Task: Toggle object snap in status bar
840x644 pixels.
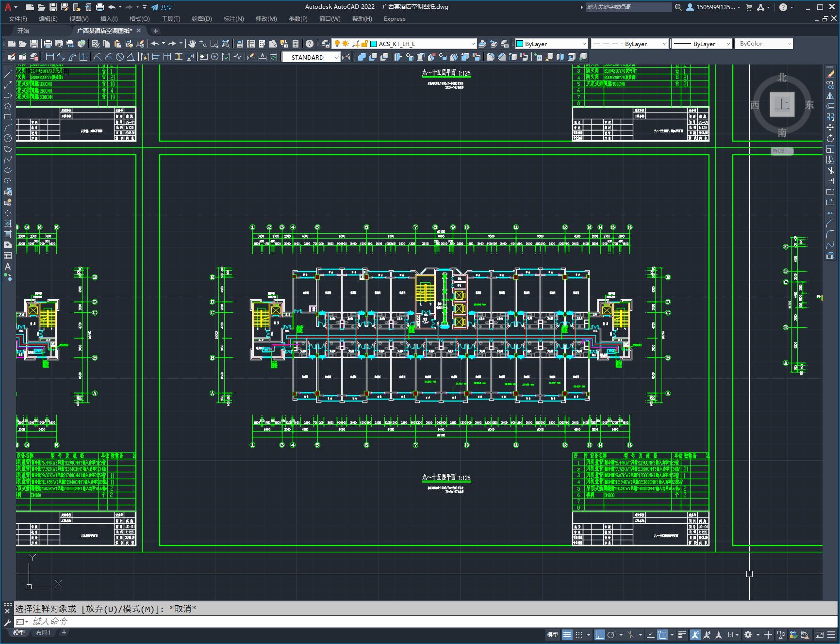Action: (x=662, y=634)
